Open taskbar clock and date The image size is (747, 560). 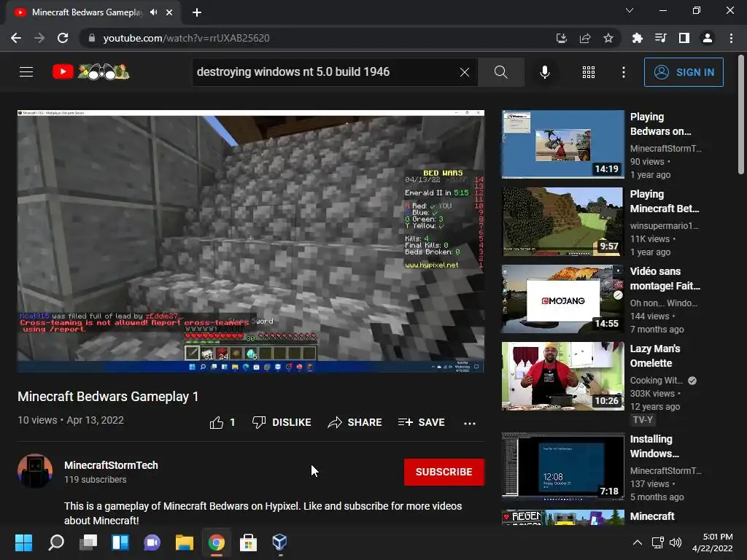712,542
